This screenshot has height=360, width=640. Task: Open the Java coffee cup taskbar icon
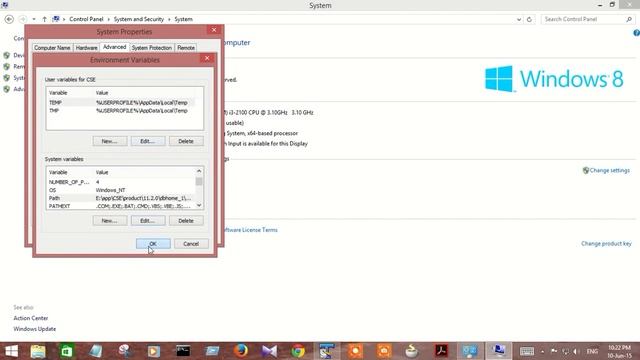pos(412,351)
